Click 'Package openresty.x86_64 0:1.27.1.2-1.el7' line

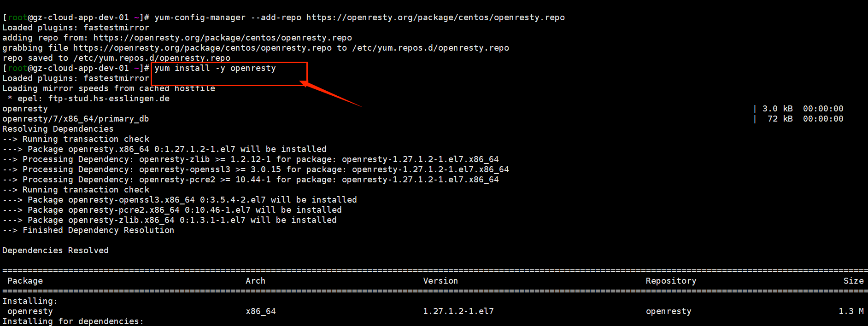click(164, 149)
